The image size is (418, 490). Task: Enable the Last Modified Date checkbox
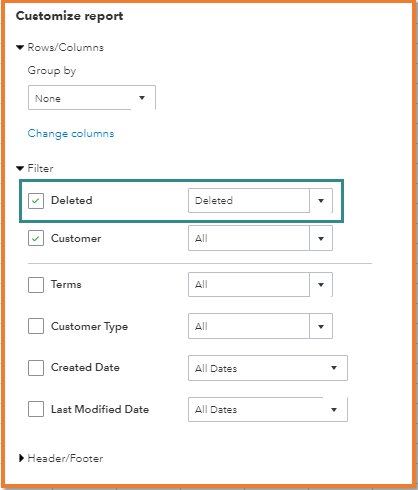[x=36, y=409]
